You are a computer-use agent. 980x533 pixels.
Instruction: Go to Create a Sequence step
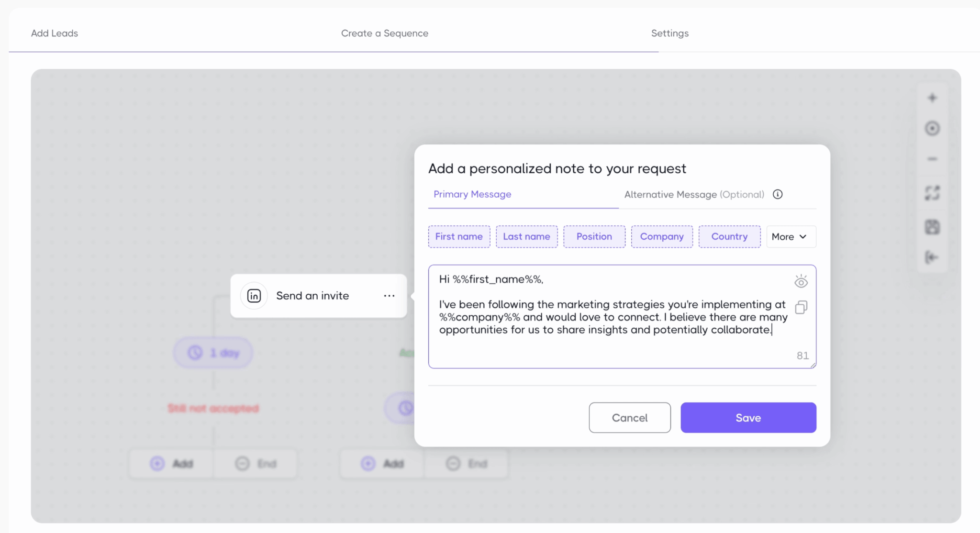click(384, 33)
